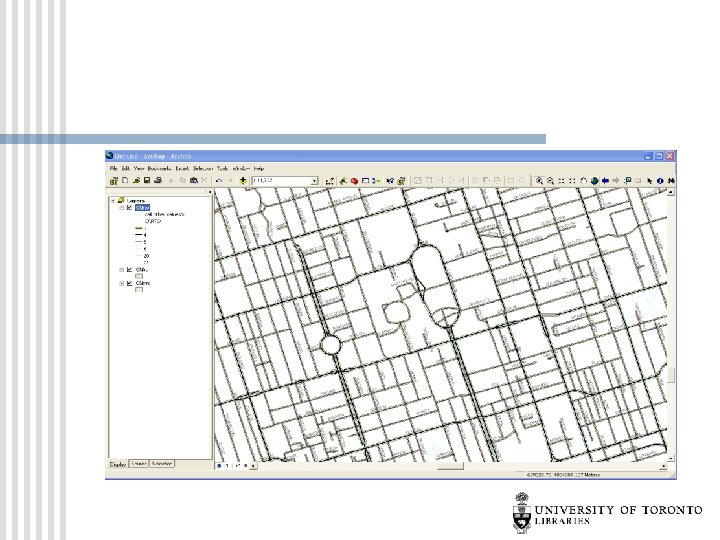Viewport: 720px width, 540px height.
Task: Click map scroll down arrow
Action: point(671,458)
